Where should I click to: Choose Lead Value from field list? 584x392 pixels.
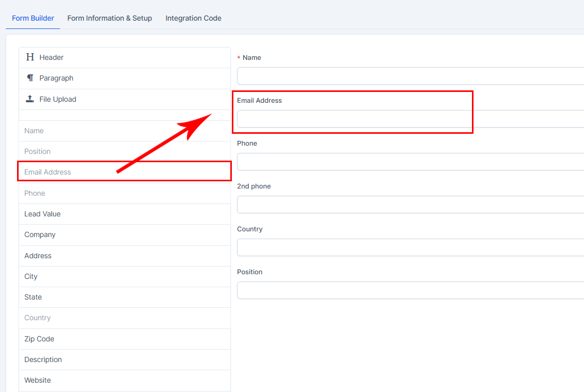[42, 214]
